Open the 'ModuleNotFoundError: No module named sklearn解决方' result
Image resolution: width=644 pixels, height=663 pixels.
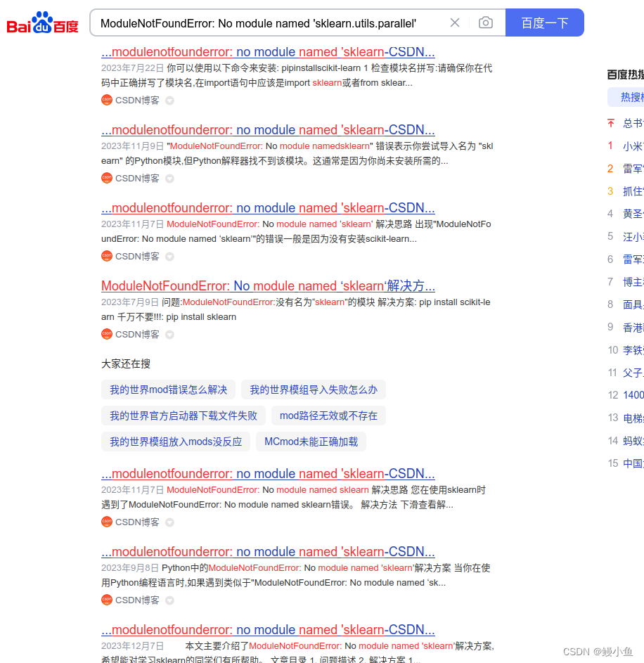267,286
